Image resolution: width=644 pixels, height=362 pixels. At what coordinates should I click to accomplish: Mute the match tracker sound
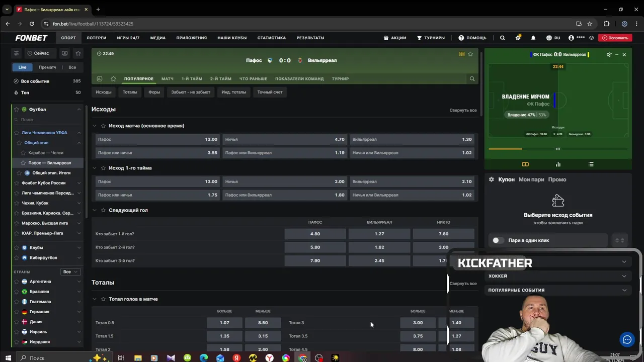(x=609, y=54)
